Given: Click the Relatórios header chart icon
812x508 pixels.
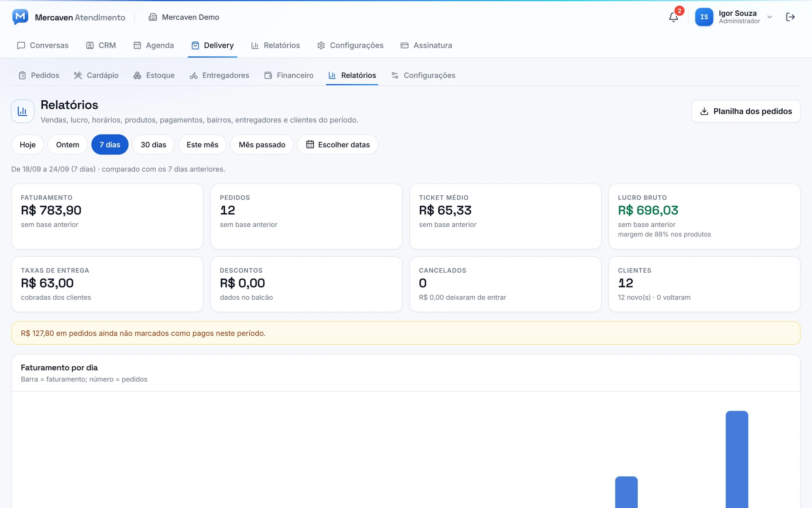Looking at the screenshot, I should click(x=22, y=111).
